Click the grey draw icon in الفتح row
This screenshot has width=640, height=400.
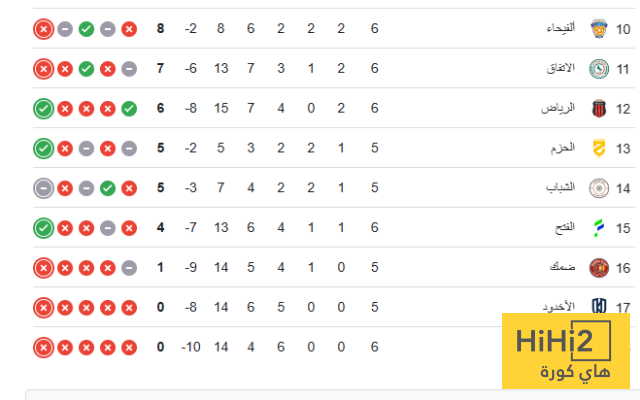pyautogui.click(x=108, y=228)
